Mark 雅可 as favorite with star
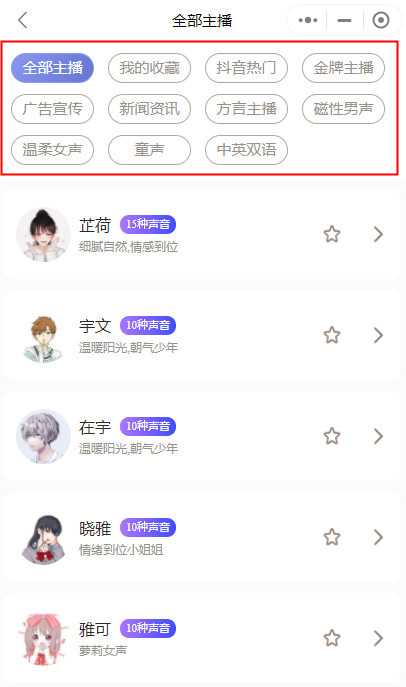The height and width of the screenshot is (687, 406). click(x=332, y=638)
